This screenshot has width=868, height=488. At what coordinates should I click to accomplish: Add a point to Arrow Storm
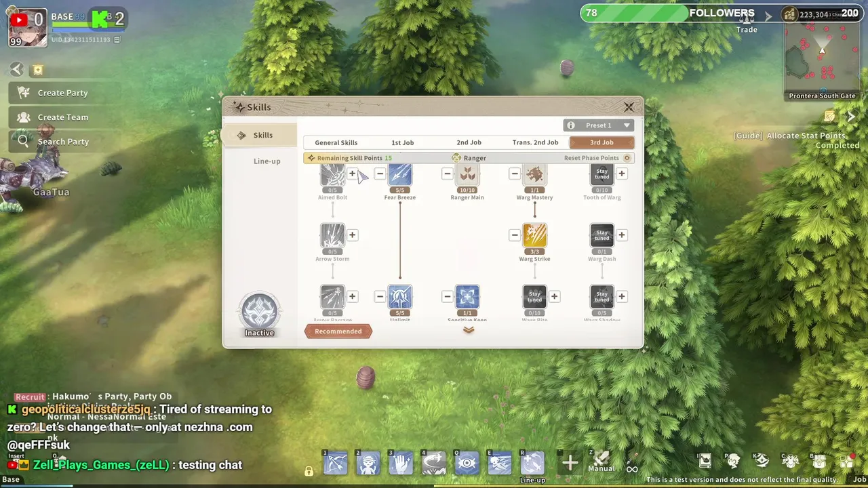click(x=352, y=235)
